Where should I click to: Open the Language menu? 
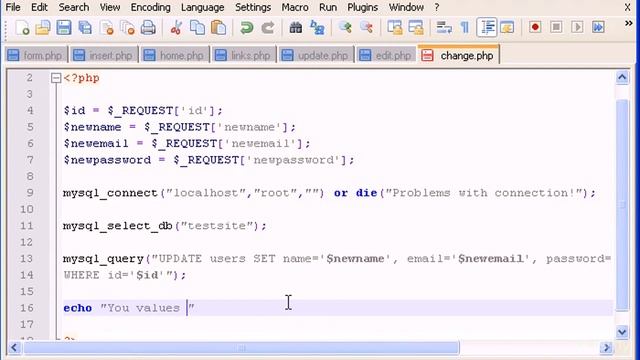[202, 7]
